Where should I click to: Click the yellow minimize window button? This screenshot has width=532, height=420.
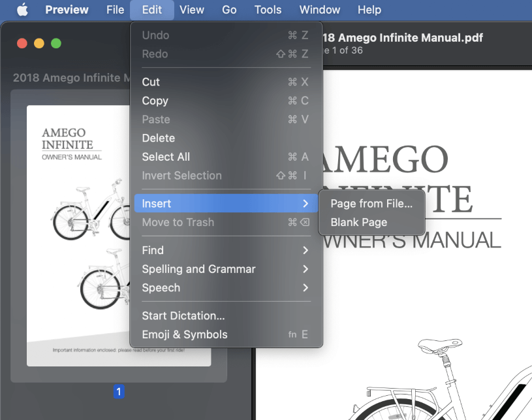tap(39, 44)
